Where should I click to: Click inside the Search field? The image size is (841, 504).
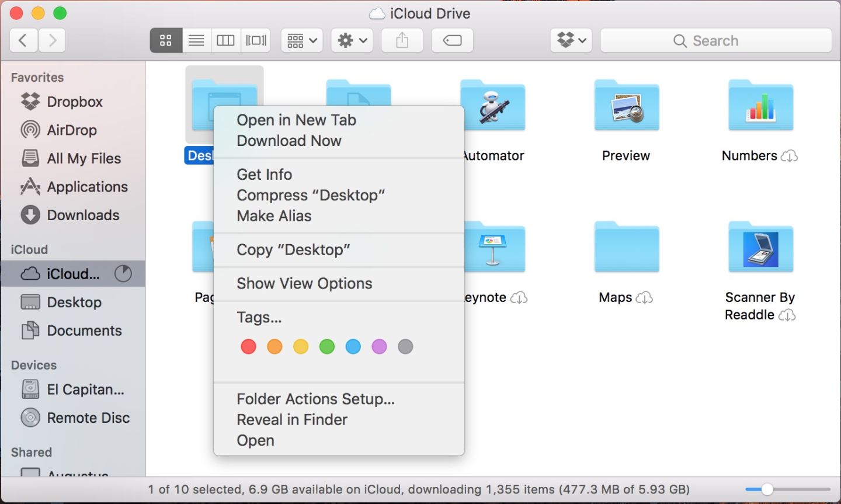point(715,40)
